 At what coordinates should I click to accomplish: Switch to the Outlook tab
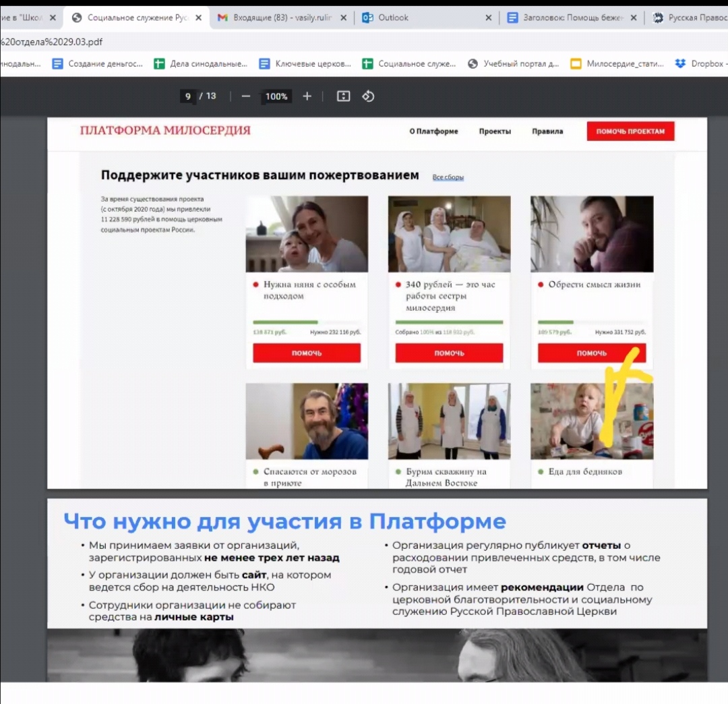(418, 18)
